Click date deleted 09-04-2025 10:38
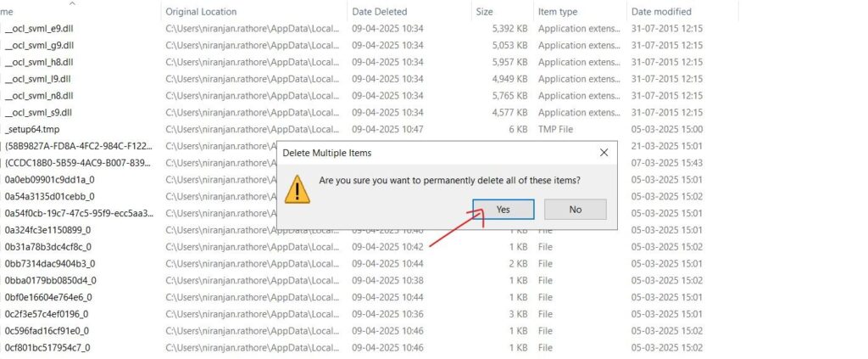The image size is (868, 359). tap(387, 280)
